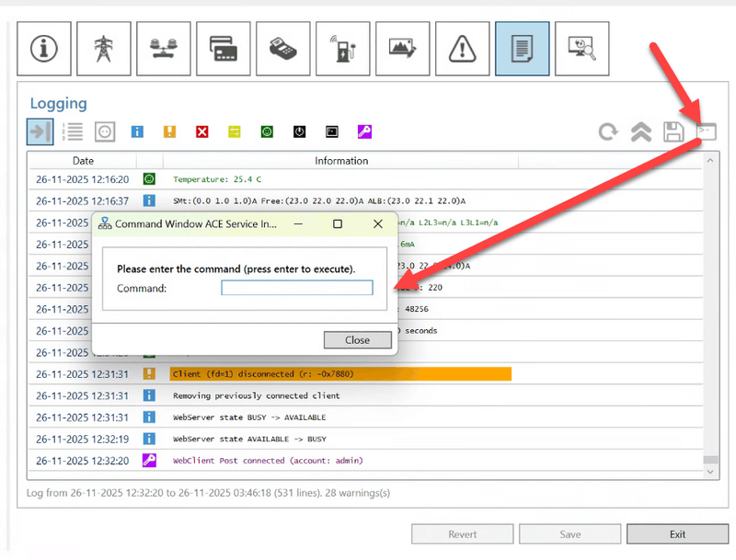
Task: Select the 'SMt:(0.0 1.0 1.0)A' log row
Action: pyautogui.click(x=365, y=200)
